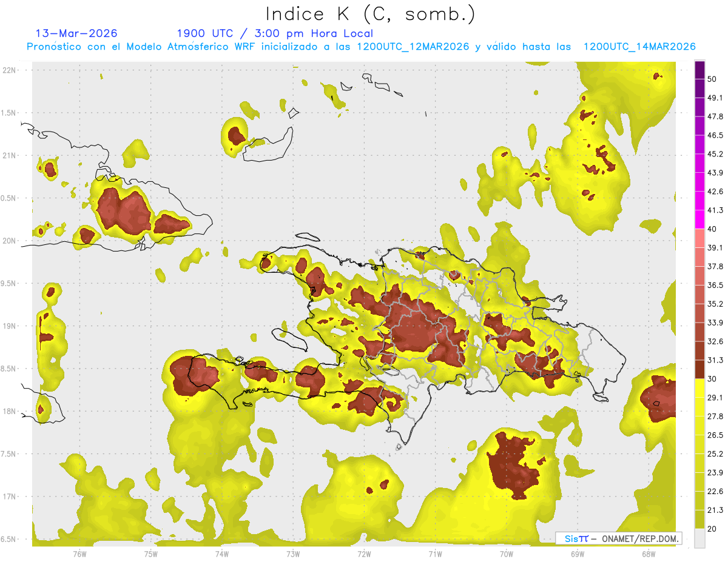
Task: Click the 17N latitude label
Action: (10, 497)
